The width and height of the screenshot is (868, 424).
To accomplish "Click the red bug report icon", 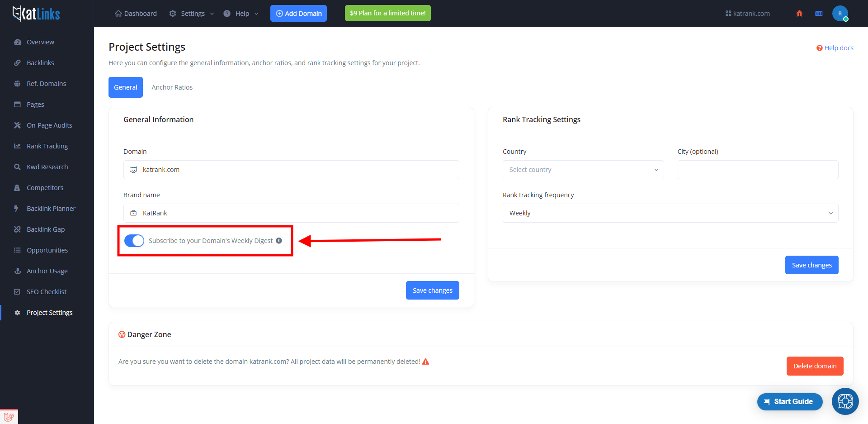I will click(799, 14).
